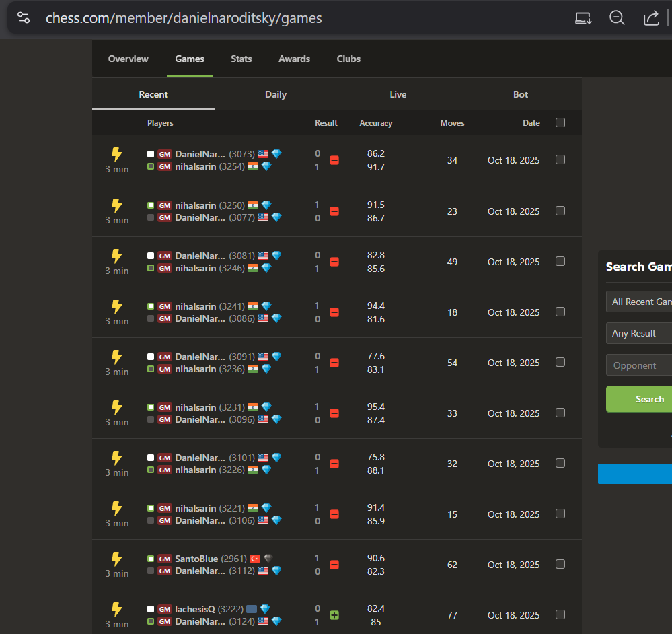Screen dimensions: 672x634
Task: Open DanielNar... (3073) player link
Action: (x=200, y=154)
